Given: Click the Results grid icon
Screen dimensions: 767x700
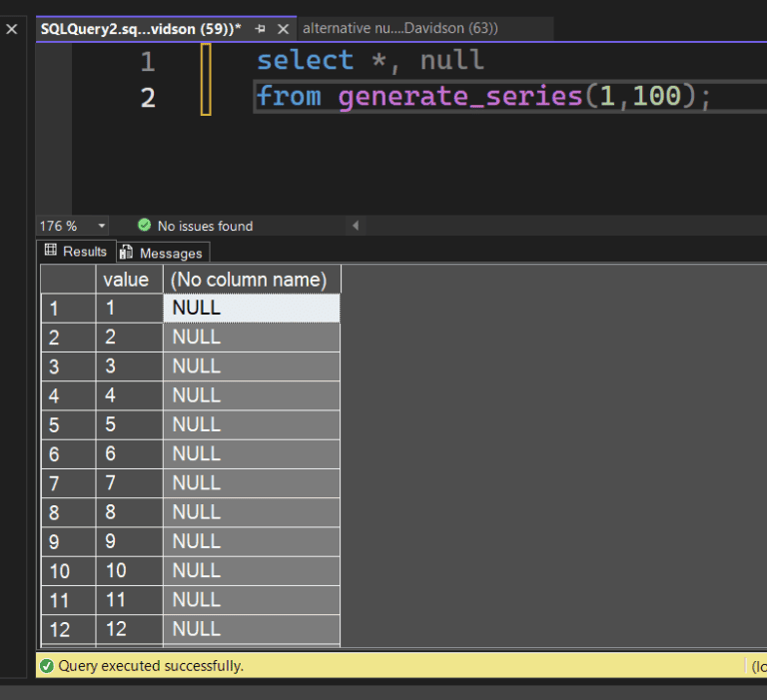Looking at the screenshot, I should (51, 251).
